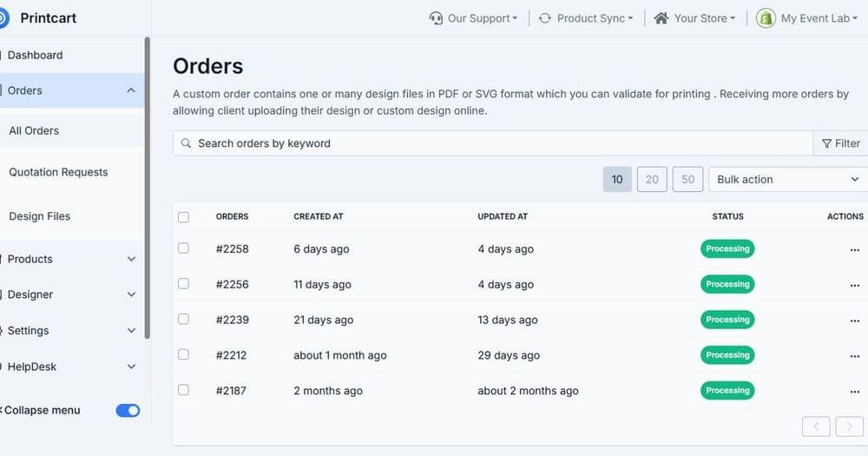Open actions menu for order #2239
This screenshot has width=868, height=456.
pos(854,321)
